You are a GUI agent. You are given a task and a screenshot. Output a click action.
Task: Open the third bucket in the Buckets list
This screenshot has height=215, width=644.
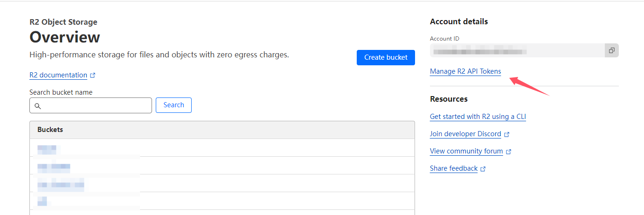pos(61,184)
